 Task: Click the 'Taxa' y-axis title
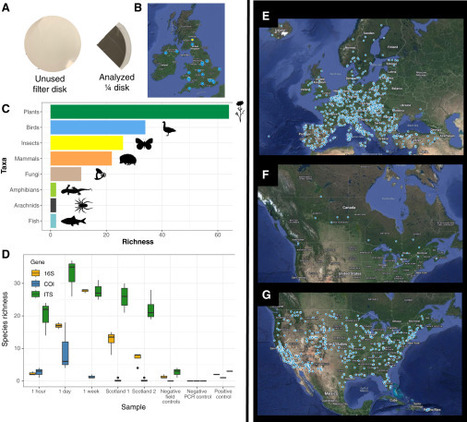click(x=4, y=165)
